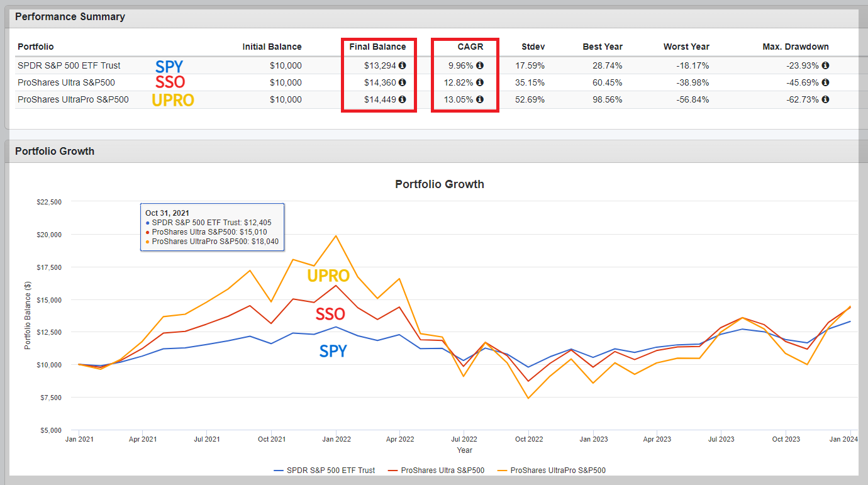Click info icon beside $13,294 final balance
This screenshot has height=485, width=868.
(403, 65)
